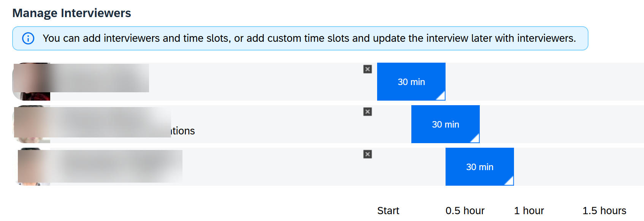
Task: Click the third interviewer's avatar photo
Action: click(x=31, y=167)
